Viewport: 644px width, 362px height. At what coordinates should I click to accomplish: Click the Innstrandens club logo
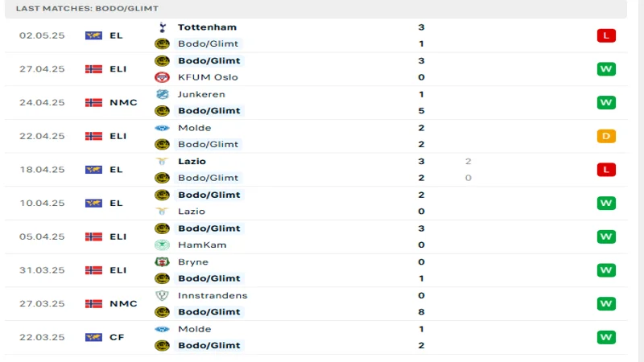(x=162, y=295)
